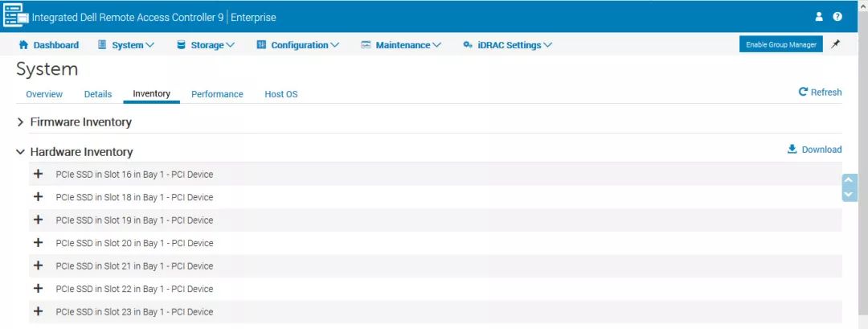The image size is (868, 329).
Task: Expand the Firmware Inventory section
Action: pos(20,121)
